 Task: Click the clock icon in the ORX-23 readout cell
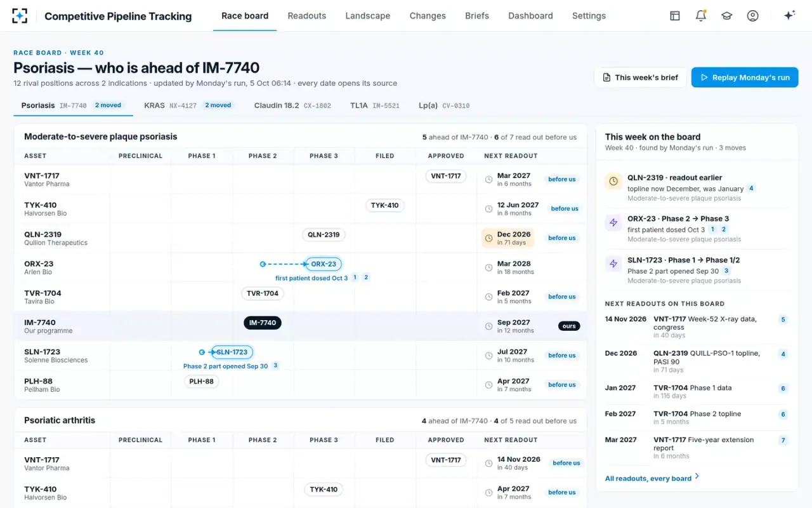pos(488,268)
